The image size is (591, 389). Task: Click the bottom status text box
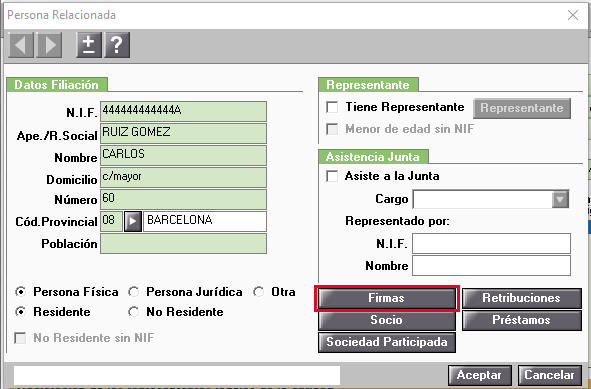pos(177,375)
